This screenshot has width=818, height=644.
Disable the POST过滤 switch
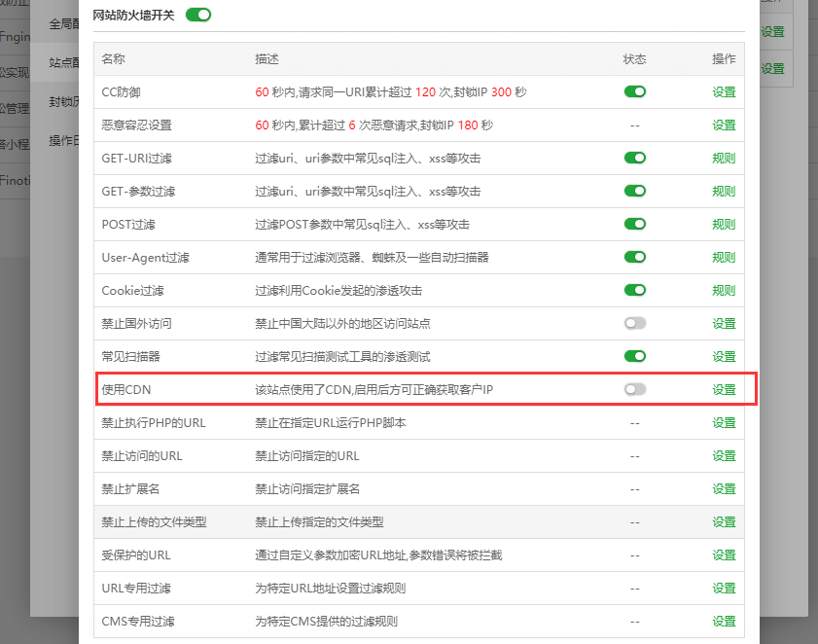point(635,224)
